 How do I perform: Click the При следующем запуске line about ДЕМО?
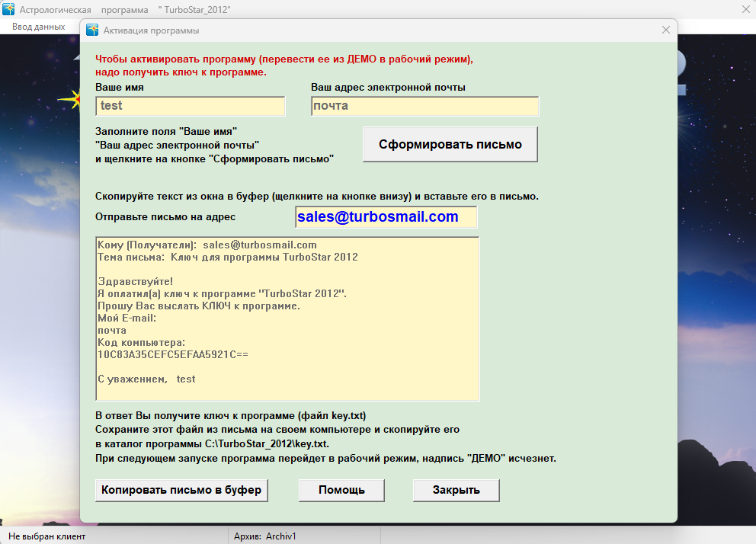pos(325,458)
